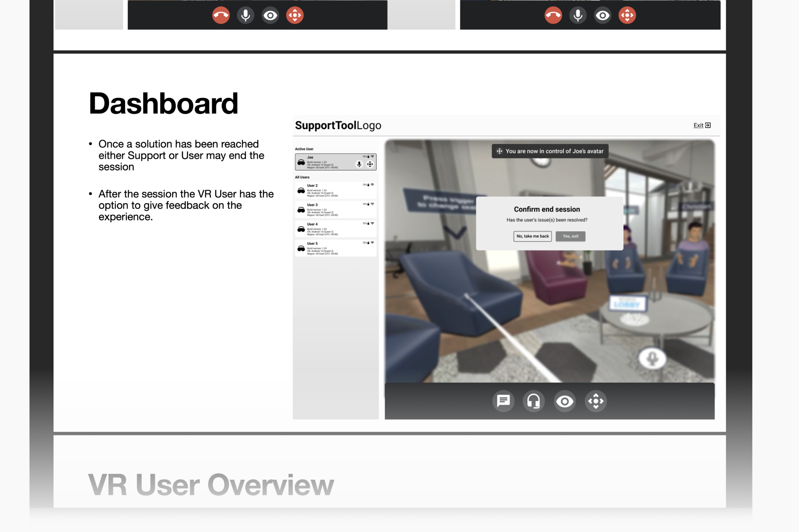Select User 3 from All Users list
This screenshot has width=799, height=532.
coord(335,210)
